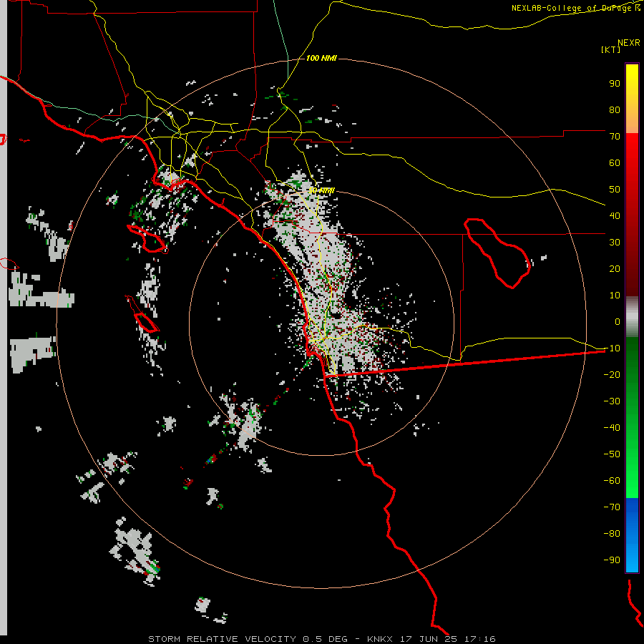Click the Santa Catalina Island outline
The width and height of the screenshot is (644, 644).
pyautogui.click(x=148, y=238)
